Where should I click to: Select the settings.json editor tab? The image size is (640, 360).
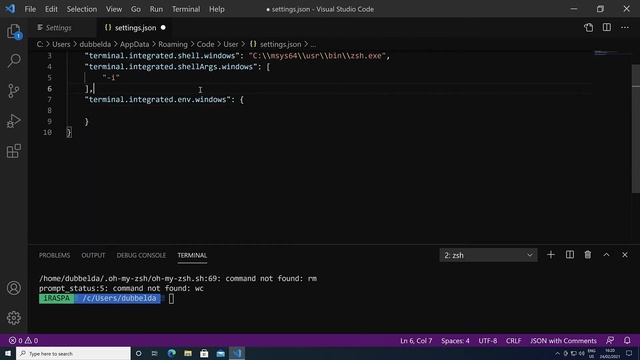pos(135,28)
